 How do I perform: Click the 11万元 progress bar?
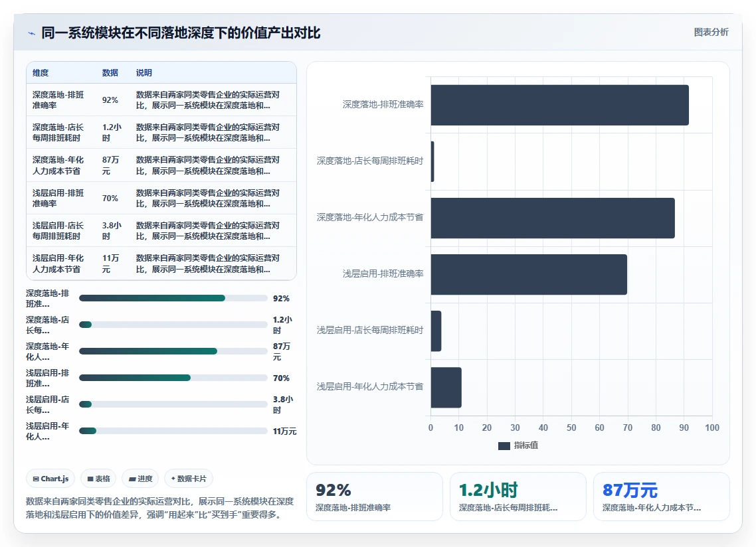173,431
